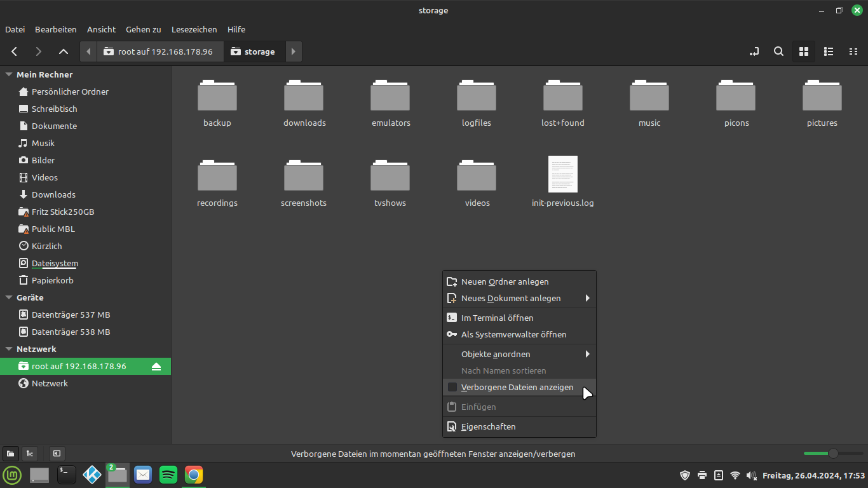The image size is (868, 488).
Task: Expand Neues Dokument anlegen submenu
Action: click(x=519, y=298)
